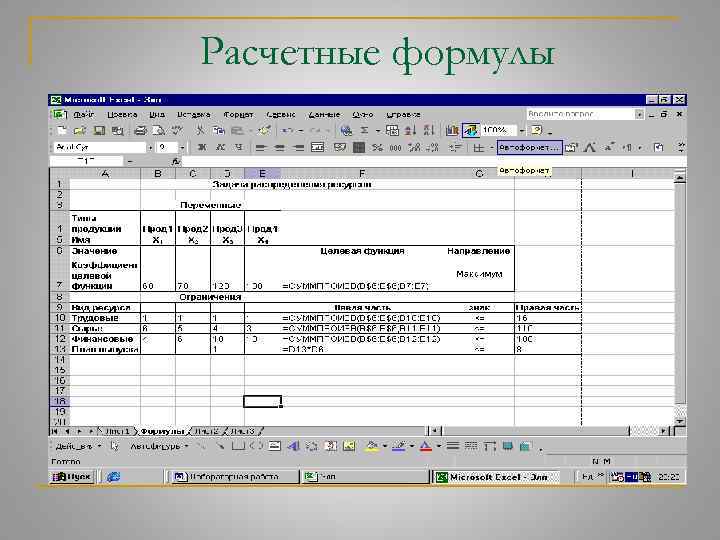Toggle Align Left
The width and height of the screenshot is (720, 540).
[x=261, y=147]
